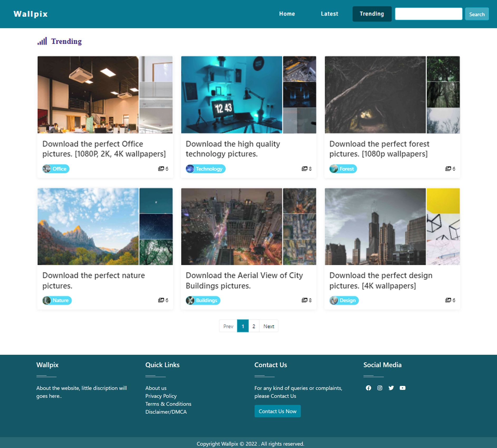
Task: Click the Buildings category tag
Action: pyautogui.click(x=203, y=300)
